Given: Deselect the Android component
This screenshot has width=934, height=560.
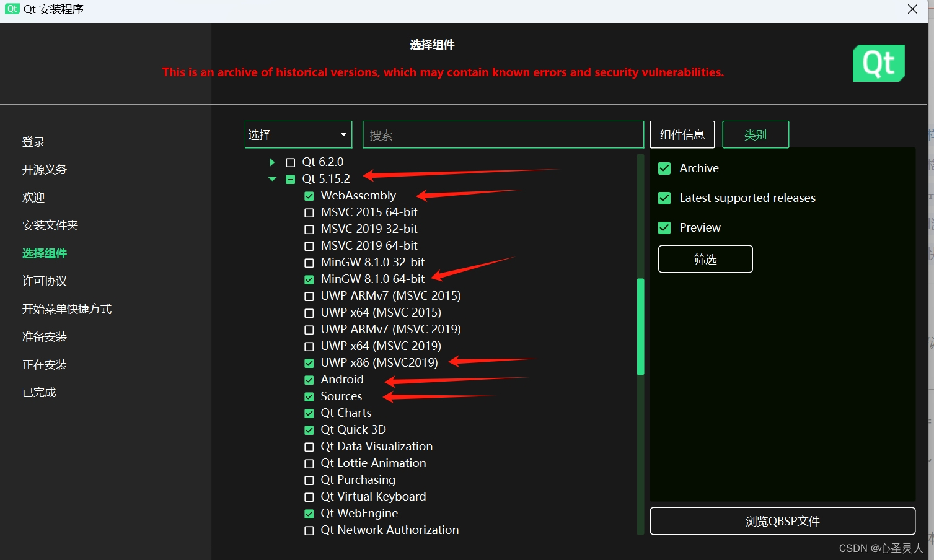Looking at the screenshot, I should (x=309, y=379).
